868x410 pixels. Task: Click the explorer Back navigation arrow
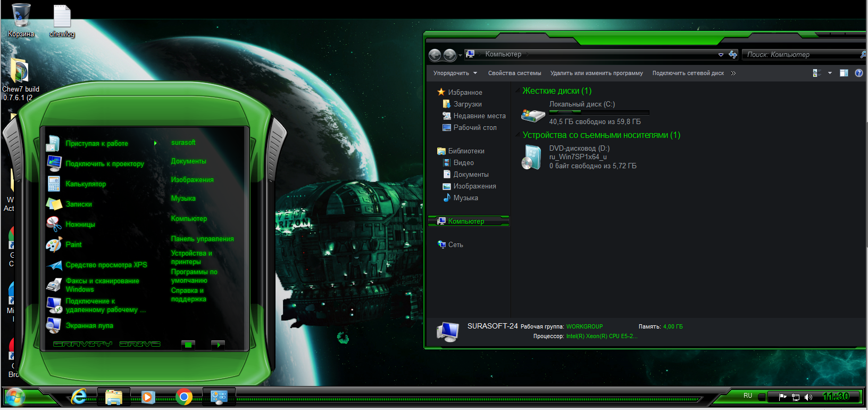pyautogui.click(x=435, y=55)
